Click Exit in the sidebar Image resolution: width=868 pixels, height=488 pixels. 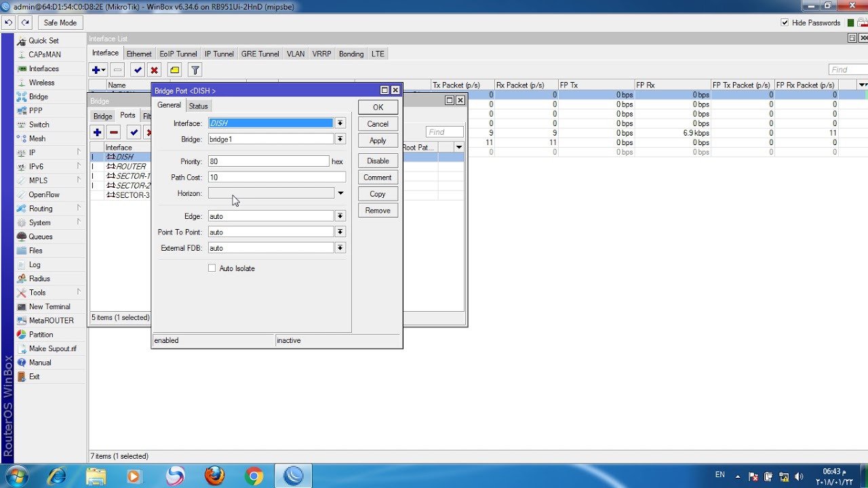click(x=34, y=377)
